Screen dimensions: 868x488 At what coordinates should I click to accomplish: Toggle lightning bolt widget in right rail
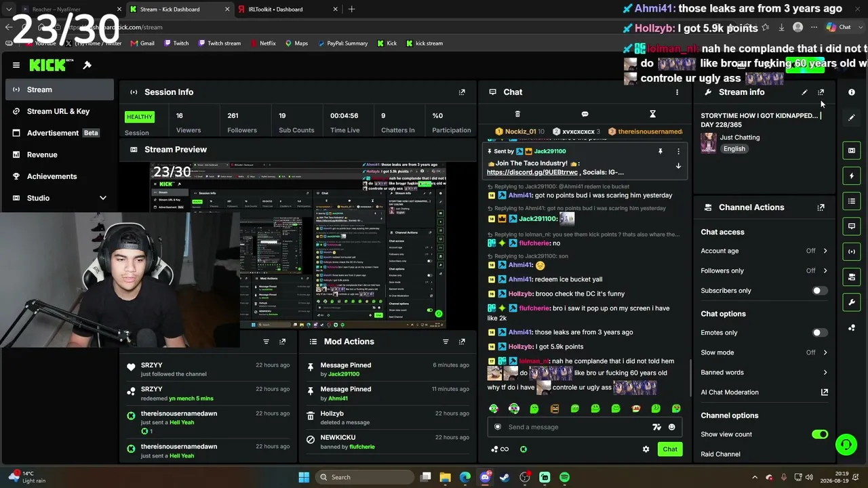click(x=852, y=176)
